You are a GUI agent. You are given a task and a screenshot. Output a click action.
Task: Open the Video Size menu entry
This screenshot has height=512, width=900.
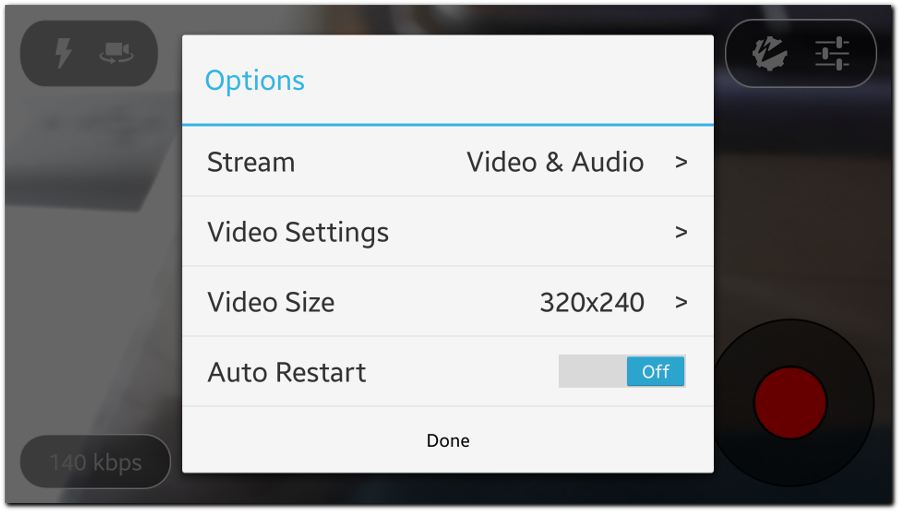[x=448, y=302]
